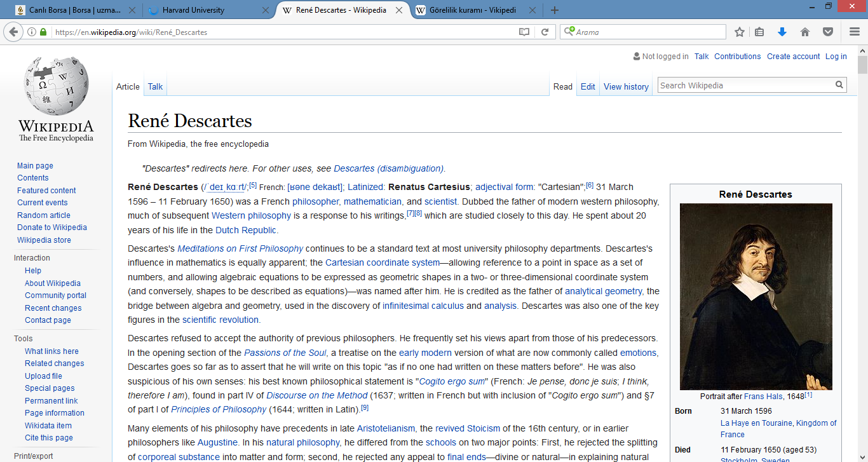Open Cartesian coordinate system link
Screen dimensions: 868x462
pos(383,262)
